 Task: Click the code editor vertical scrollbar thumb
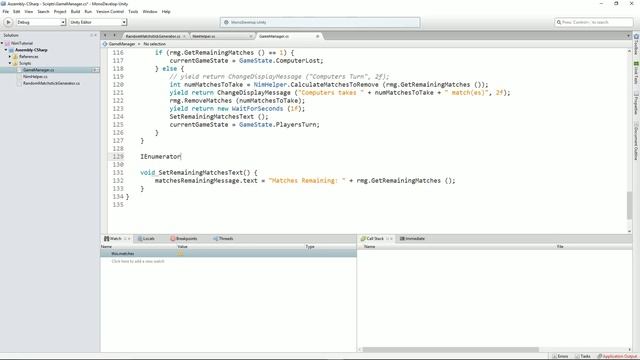point(629,205)
